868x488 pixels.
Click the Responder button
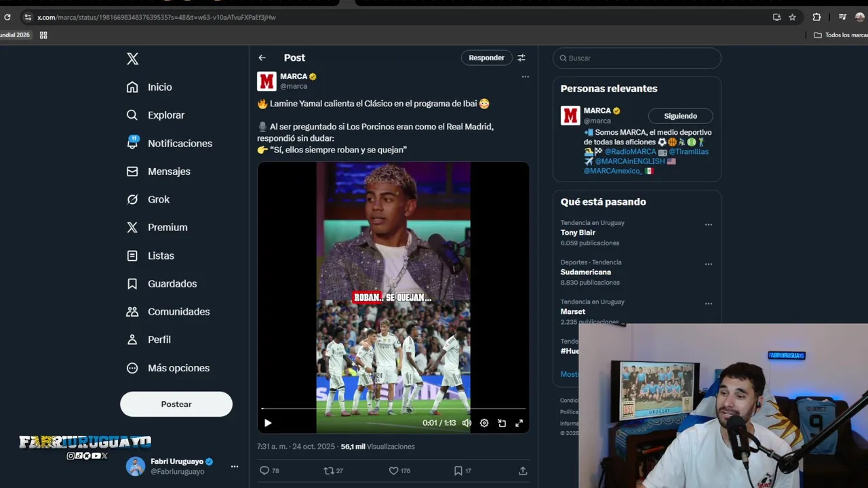pos(486,58)
